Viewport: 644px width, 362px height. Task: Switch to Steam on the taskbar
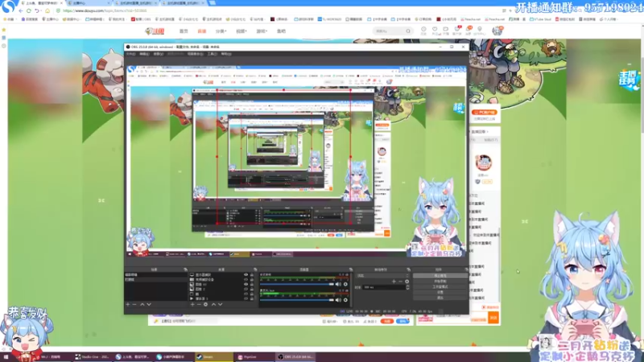click(x=213, y=357)
